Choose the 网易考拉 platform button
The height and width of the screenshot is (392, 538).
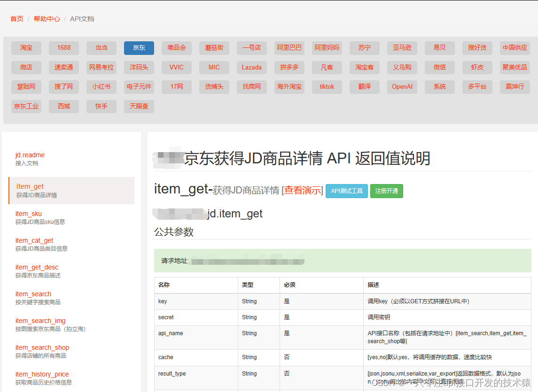[101, 68]
